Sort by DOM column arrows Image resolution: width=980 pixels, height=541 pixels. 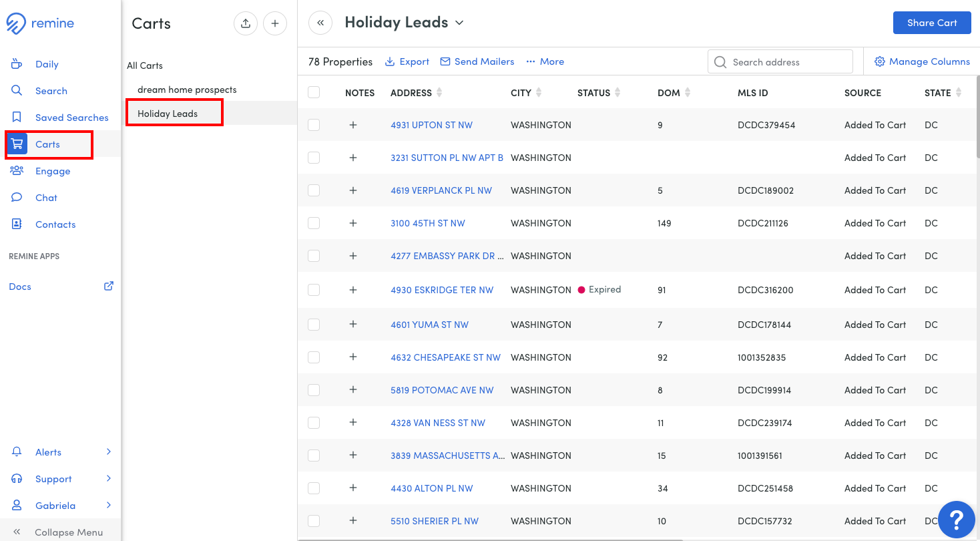688,93
